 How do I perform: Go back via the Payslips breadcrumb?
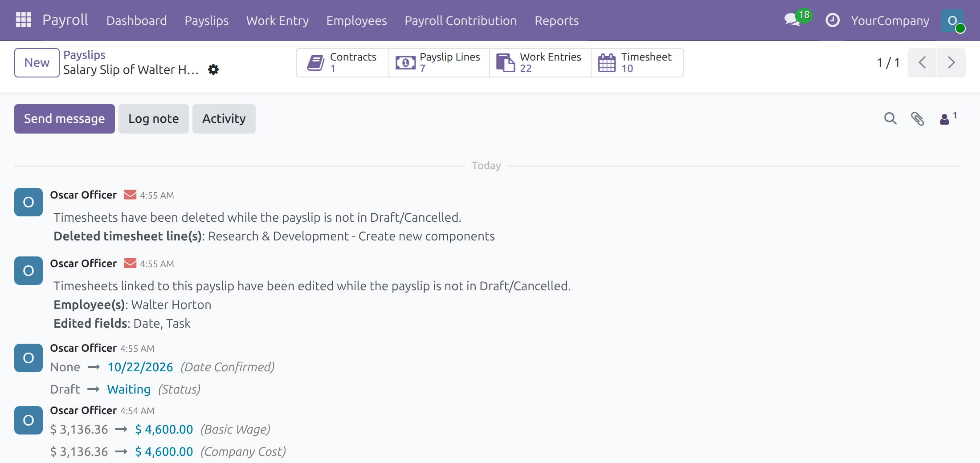coord(84,55)
